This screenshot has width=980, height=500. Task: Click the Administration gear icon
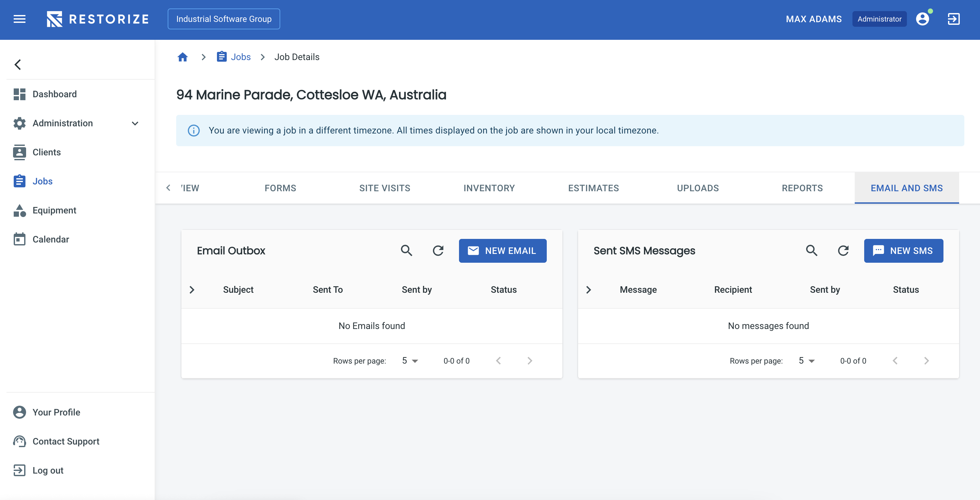point(19,123)
